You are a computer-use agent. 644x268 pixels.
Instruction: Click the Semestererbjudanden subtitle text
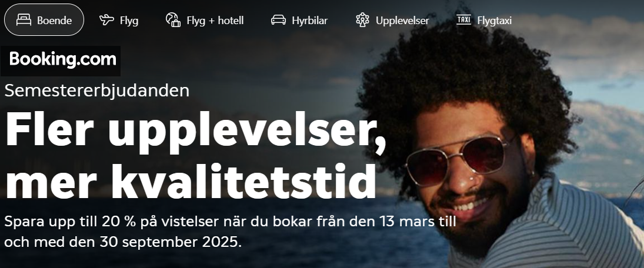97,91
